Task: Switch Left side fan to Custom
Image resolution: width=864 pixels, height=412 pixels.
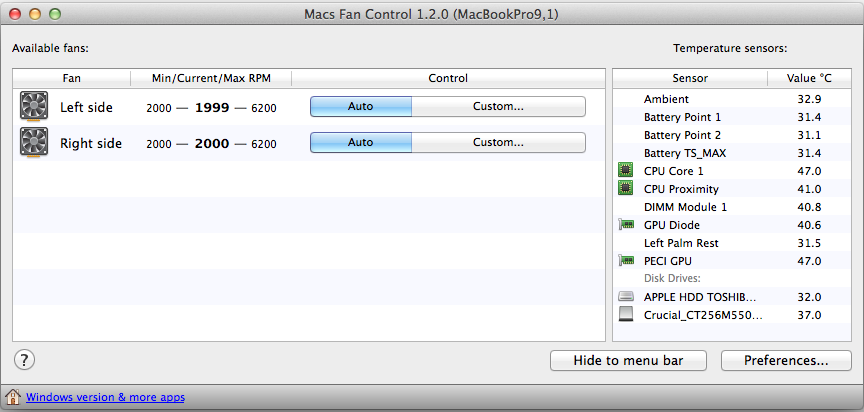Action: tap(498, 106)
